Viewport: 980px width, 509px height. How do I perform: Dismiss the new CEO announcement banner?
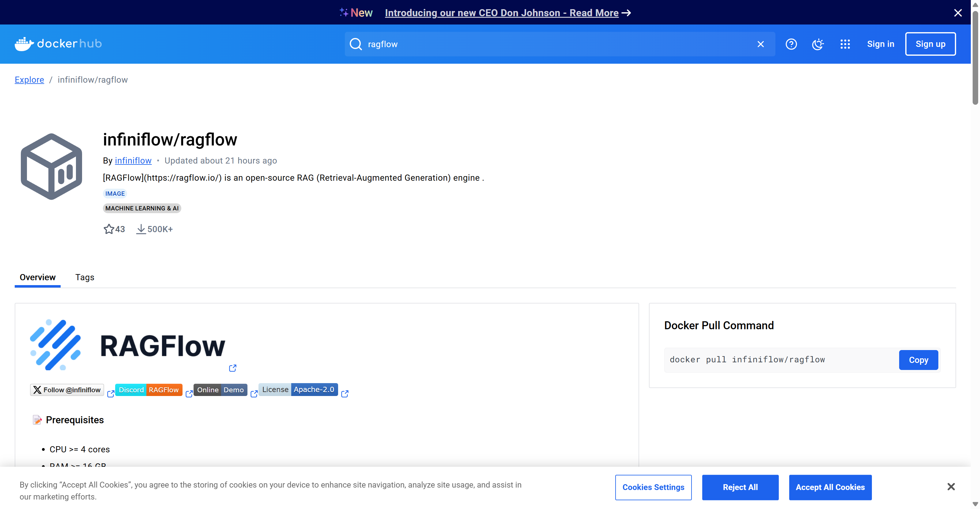[x=958, y=13]
